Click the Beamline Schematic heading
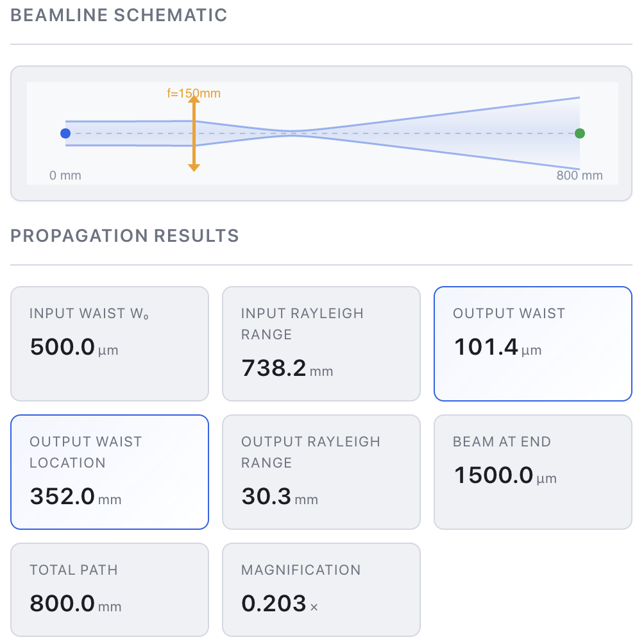 pyautogui.click(x=119, y=15)
